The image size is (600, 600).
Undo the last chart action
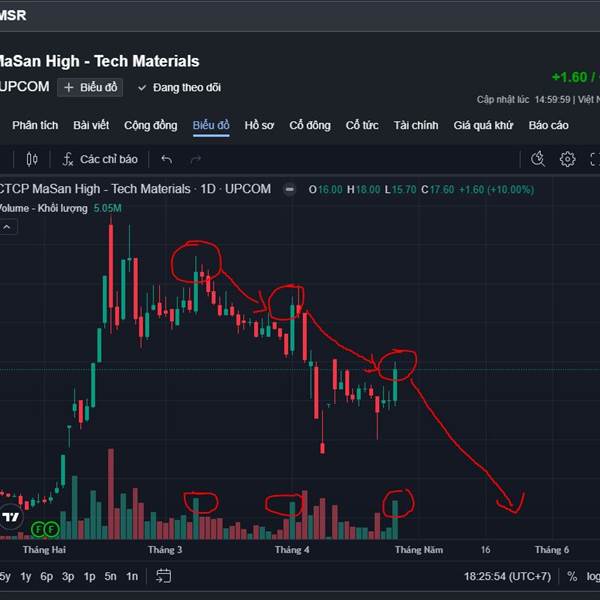click(x=166, y=159)
